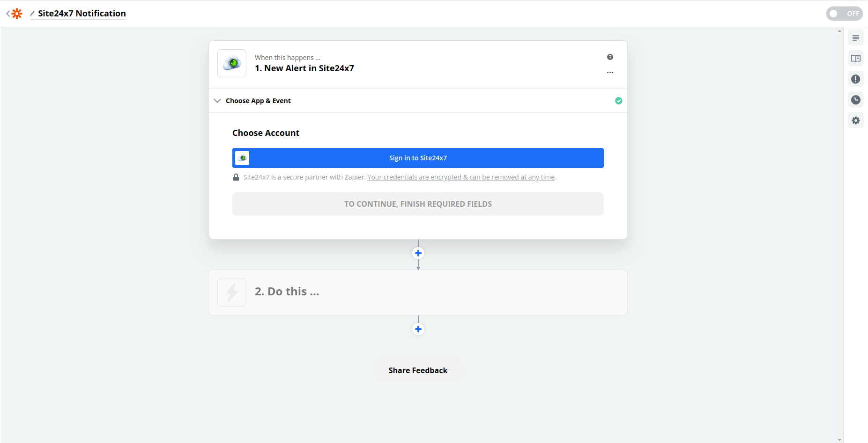Click the Share Feedback button
Screen dimensions: 868x443
pyautogui.click(x=418, y=370)
